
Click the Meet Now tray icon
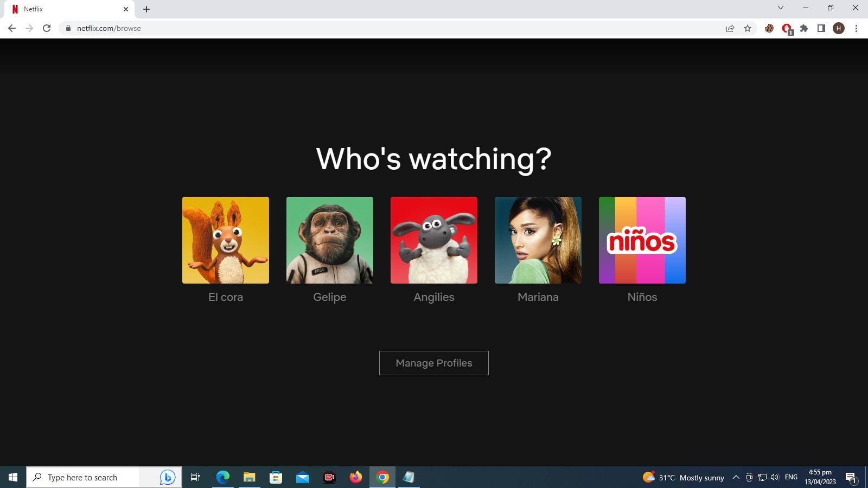click(x=749, y=477)
